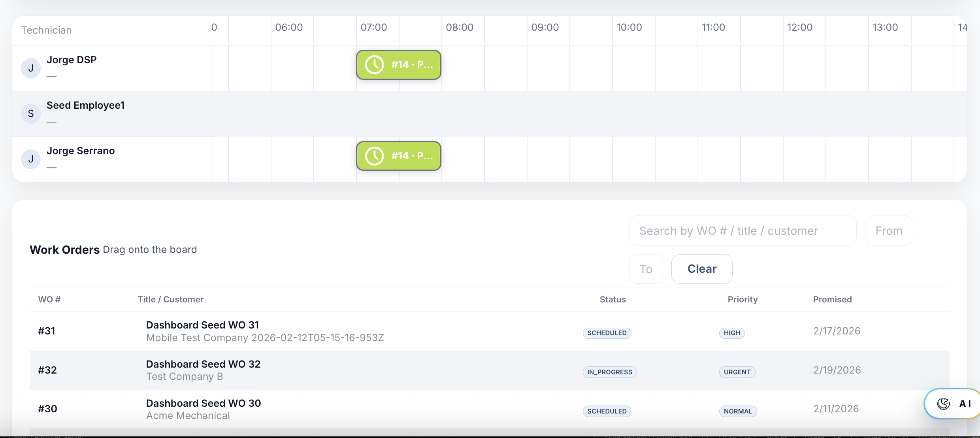This screenshot has width=980, height=438.
Task: Open the To date filter
Action: tap(646, 269)
